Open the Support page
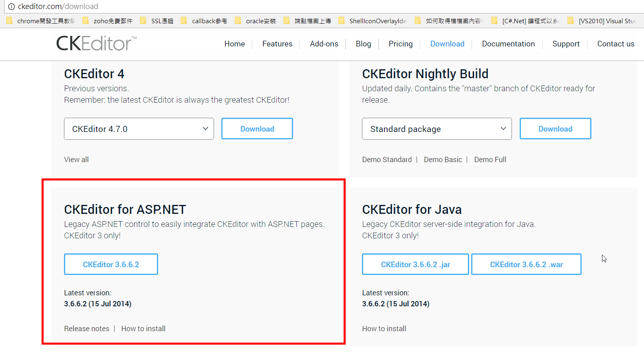This screenshot has width=644, height=354. pyautogui.click(x=566, y=44)
